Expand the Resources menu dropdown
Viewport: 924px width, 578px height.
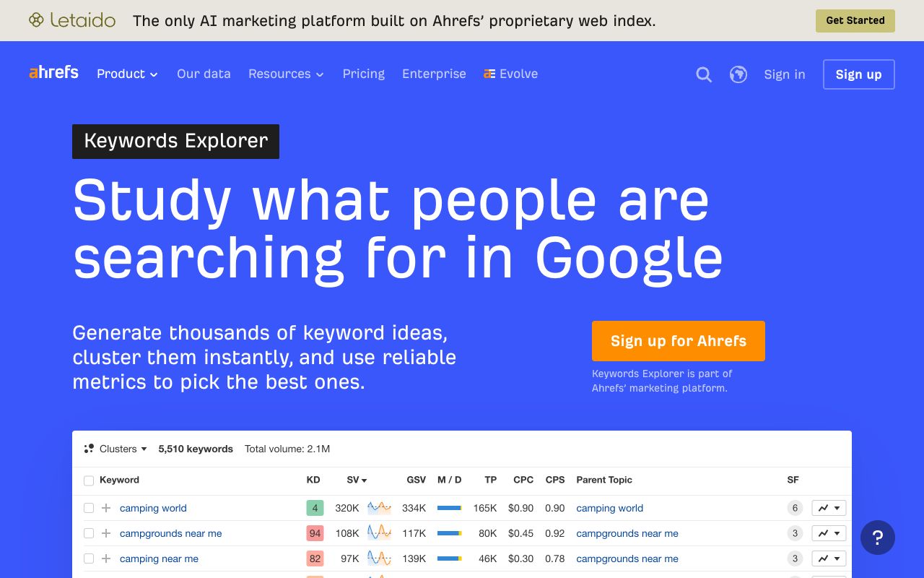286,74
